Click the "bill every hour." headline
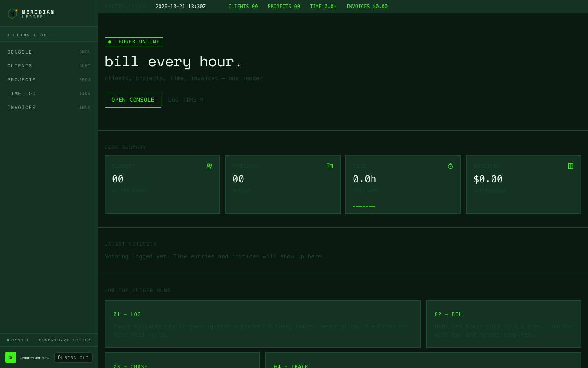The width and height of the screenshot is (588, 368). [x=173, y=62]
